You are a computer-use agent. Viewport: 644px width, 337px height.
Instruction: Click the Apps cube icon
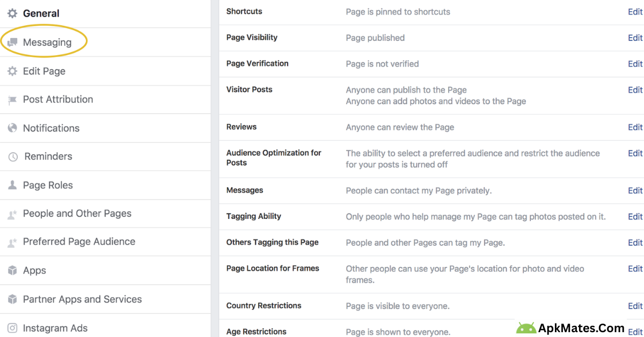click(x=12, y=270)
